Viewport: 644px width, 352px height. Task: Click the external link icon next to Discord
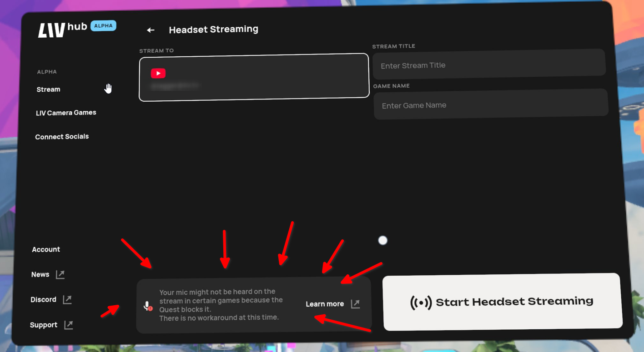tap(67, 299)
